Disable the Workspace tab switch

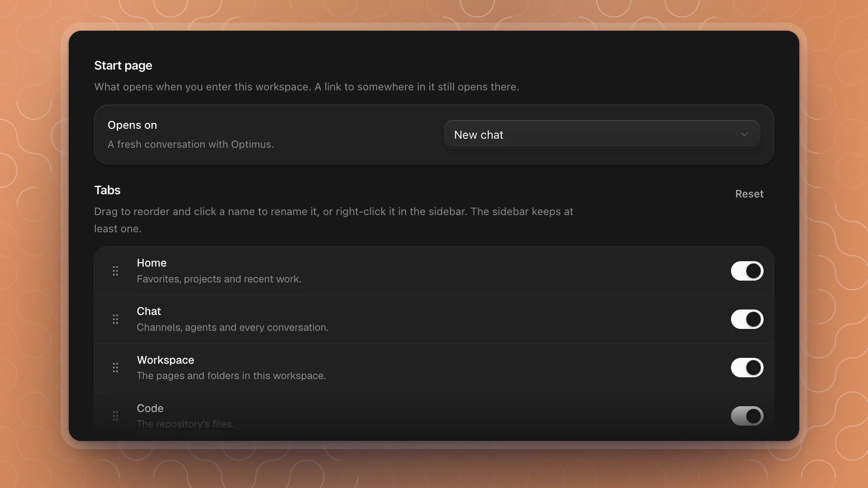point(747,367)
